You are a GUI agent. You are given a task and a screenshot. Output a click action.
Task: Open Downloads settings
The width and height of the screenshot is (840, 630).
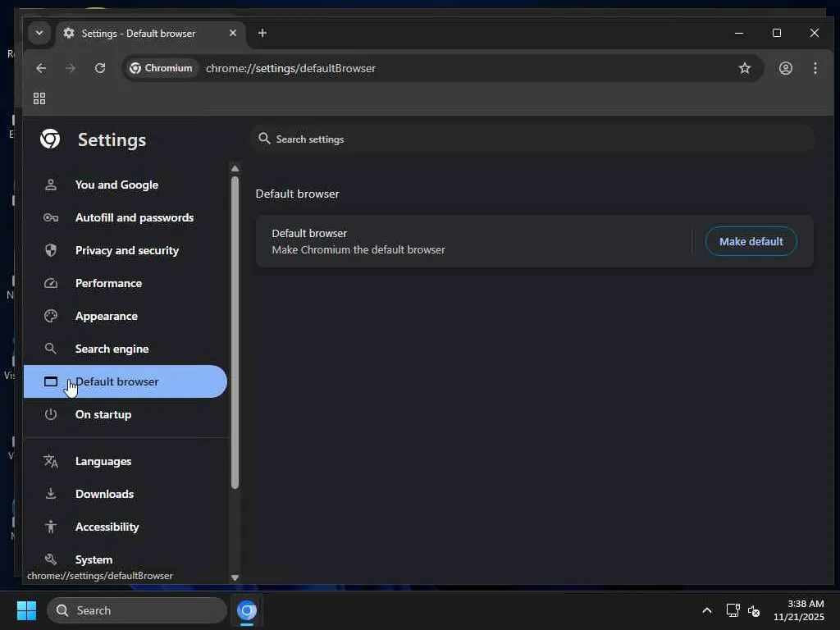pyautogui.click(x=126, y=494)
